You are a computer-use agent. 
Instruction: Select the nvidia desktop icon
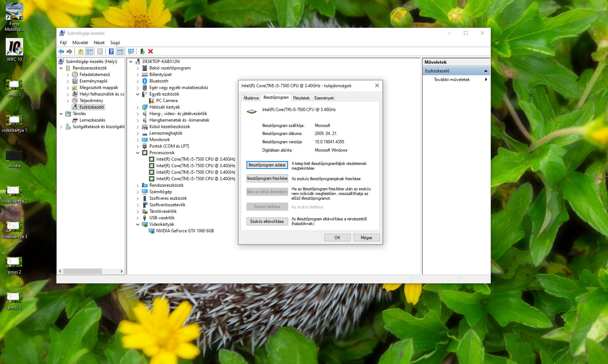[14, 159]
